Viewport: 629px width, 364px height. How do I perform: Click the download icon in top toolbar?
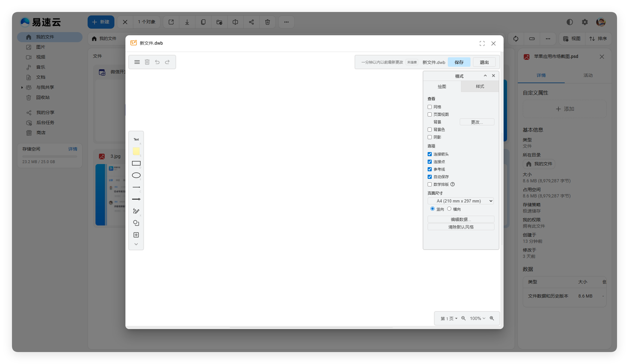tap(187, 22)
